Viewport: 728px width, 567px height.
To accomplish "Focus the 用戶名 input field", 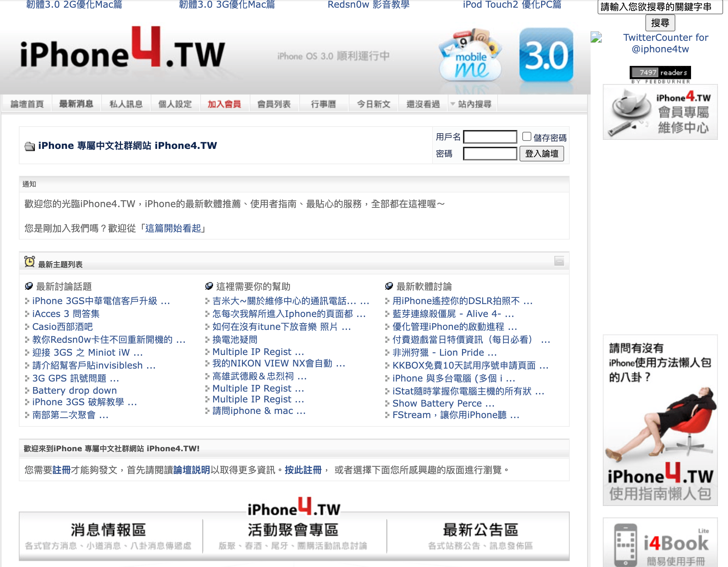I will (x=490, y=137).
